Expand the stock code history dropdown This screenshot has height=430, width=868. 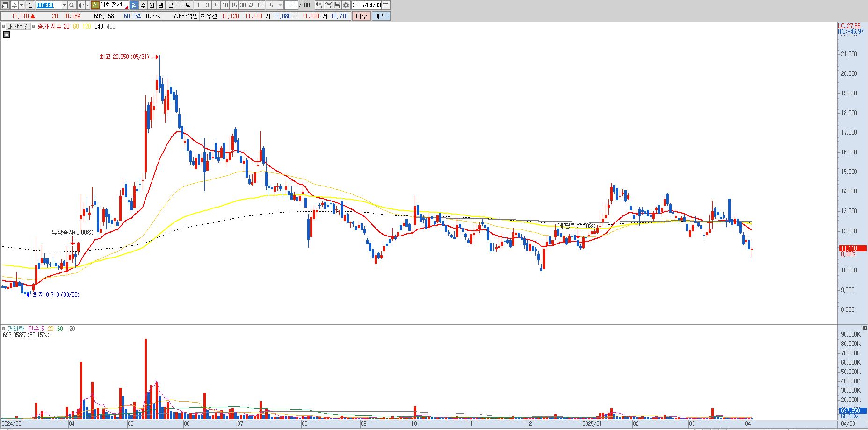click(64, 5)
